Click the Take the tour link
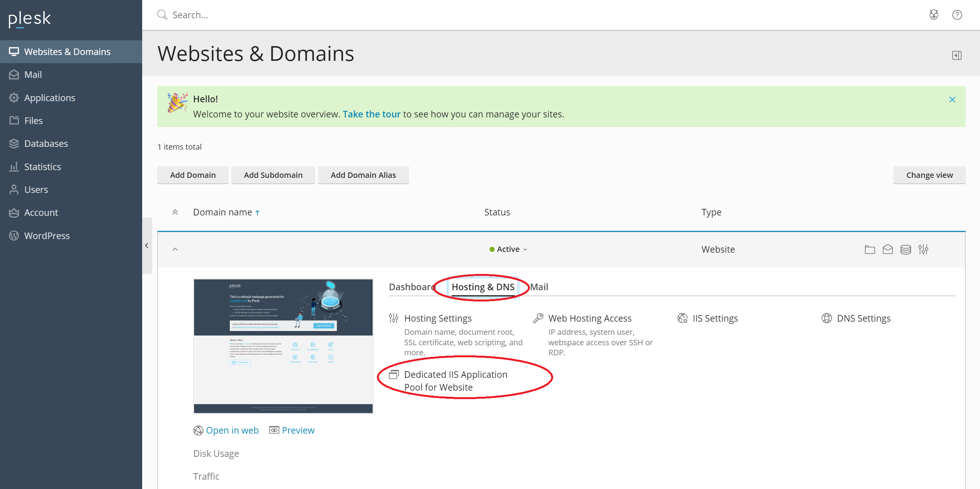 click(371, 114)
